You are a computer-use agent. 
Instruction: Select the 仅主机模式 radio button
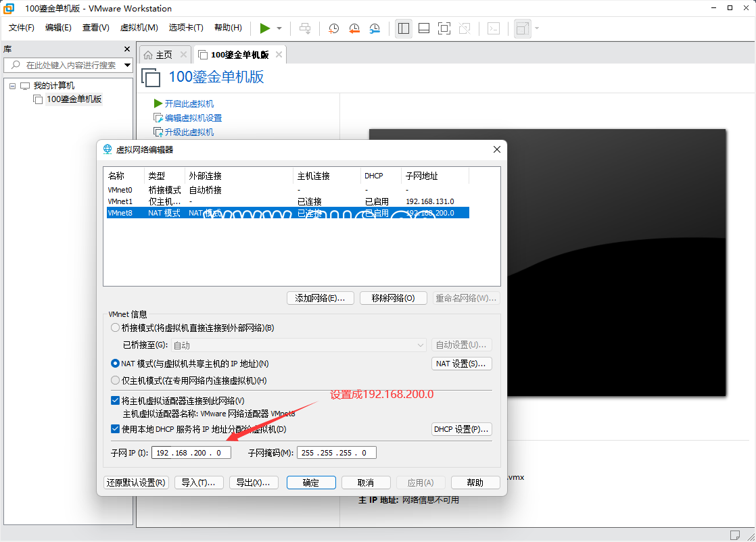pyautogui.click(x=115, y=380)
